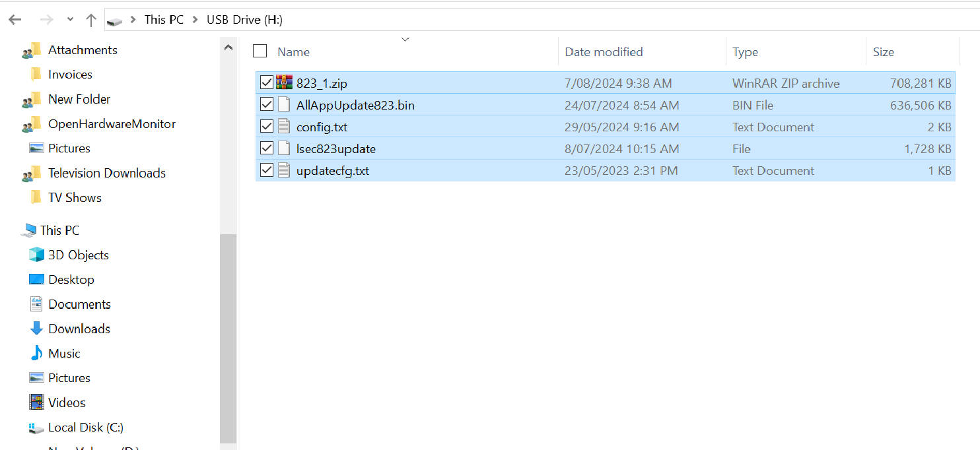Uncheck the updatecfg.txt checkbox
980x450 pixels.
pyautogui.click(x=267, y=170)
